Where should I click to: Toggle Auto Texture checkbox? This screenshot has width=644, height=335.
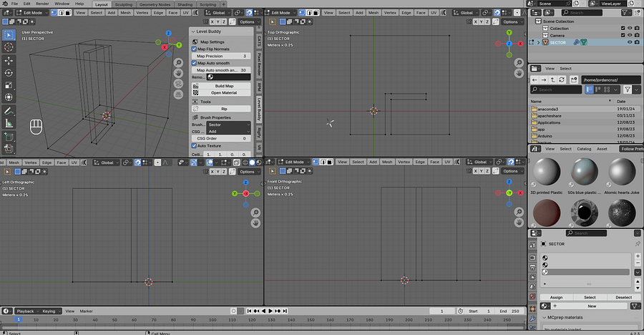click(194, 145)
